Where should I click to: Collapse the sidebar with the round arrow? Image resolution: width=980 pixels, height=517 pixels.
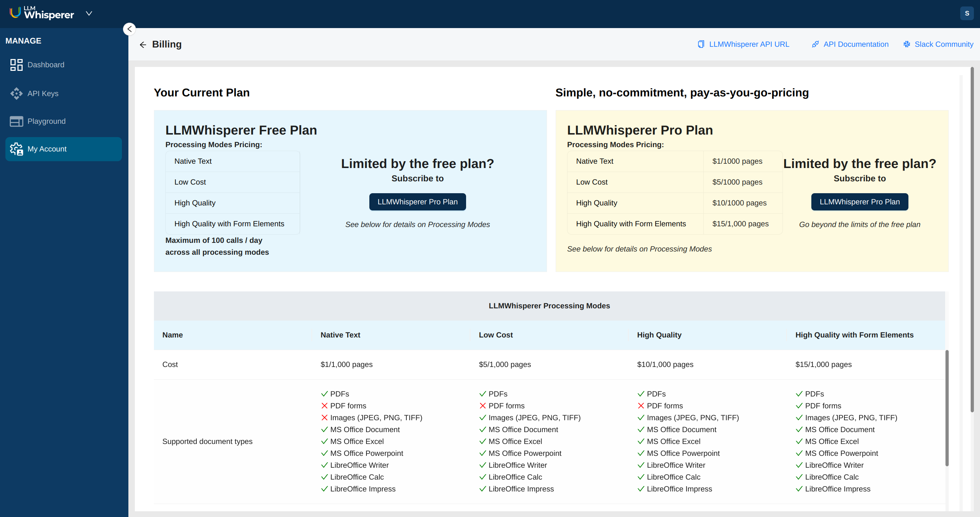(129, 29)
